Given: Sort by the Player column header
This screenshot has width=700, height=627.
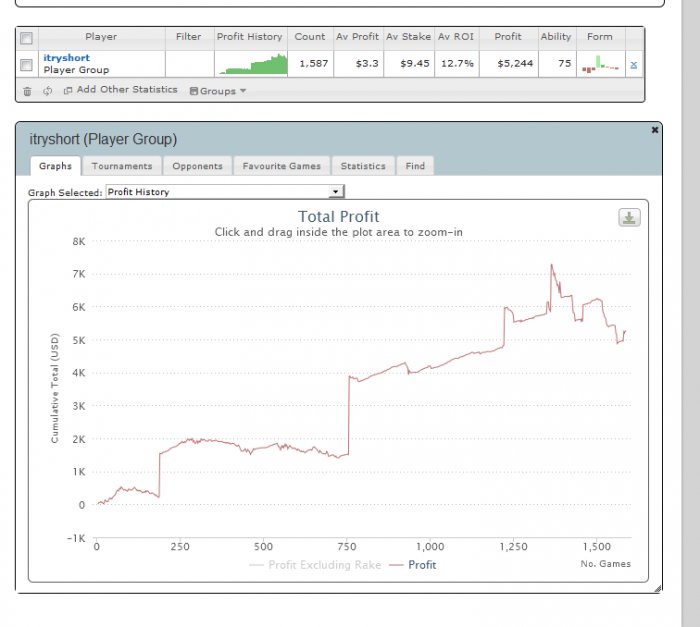Looking at the screenshot, I should (x=101, y=37).
